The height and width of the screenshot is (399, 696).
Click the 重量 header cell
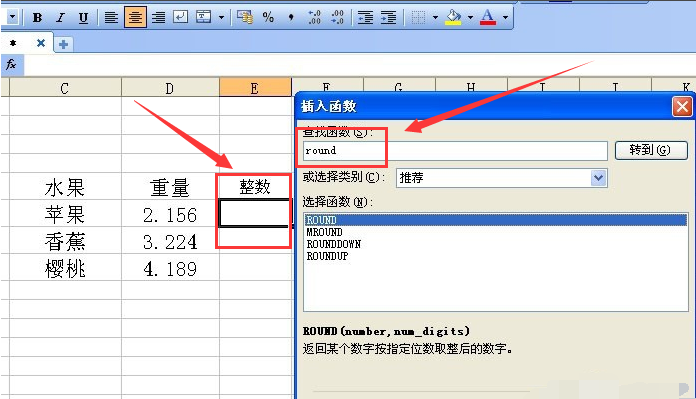(x=170, y=187)
